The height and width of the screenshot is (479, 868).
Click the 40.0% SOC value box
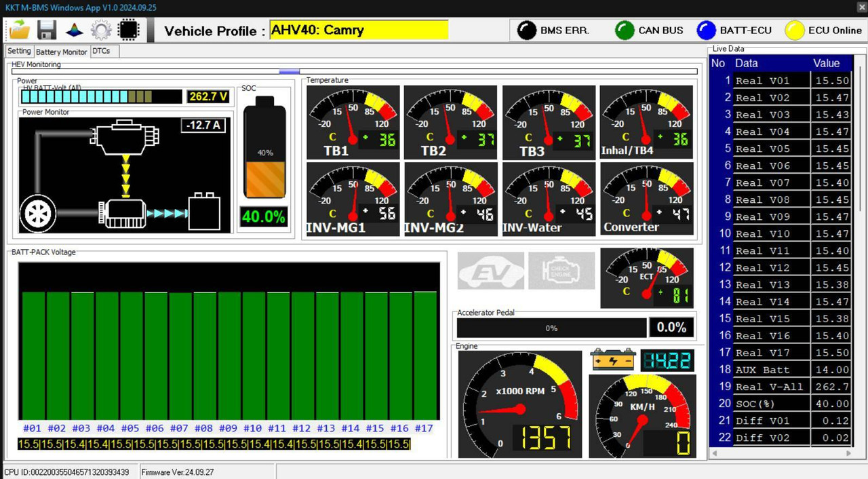pos(264,217)
